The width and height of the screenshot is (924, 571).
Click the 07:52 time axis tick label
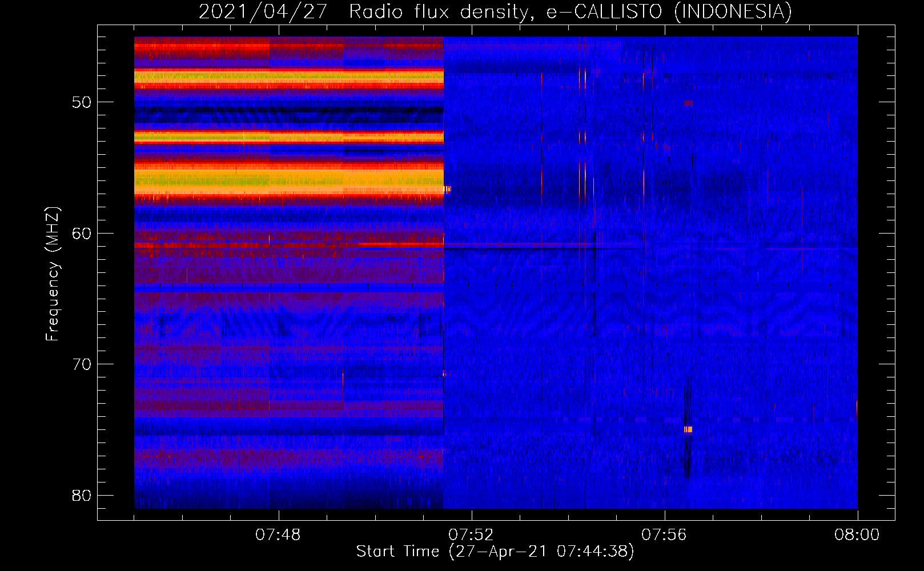pos(471,535)
